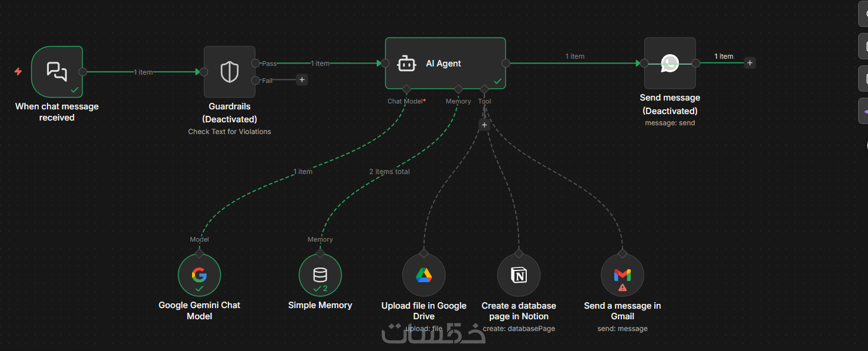This screenshot has width=868, height=351.
Task: Click the 'Send message (Deactivated)' label
Action: click(x=670, y=104)
